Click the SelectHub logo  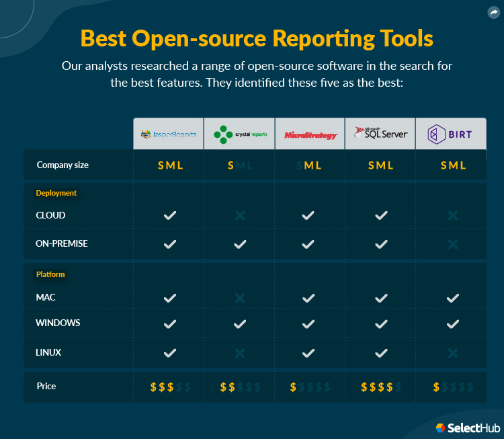point(468,428)
